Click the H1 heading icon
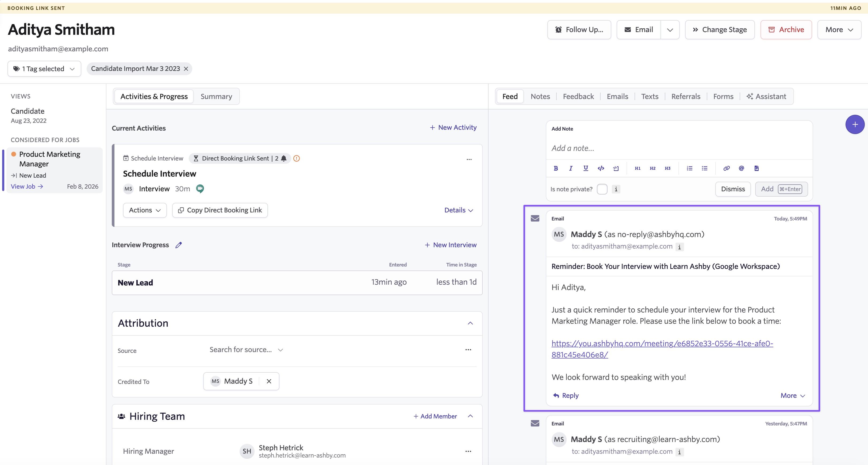This screenshot has height=465, width=868. pos(637,168)
